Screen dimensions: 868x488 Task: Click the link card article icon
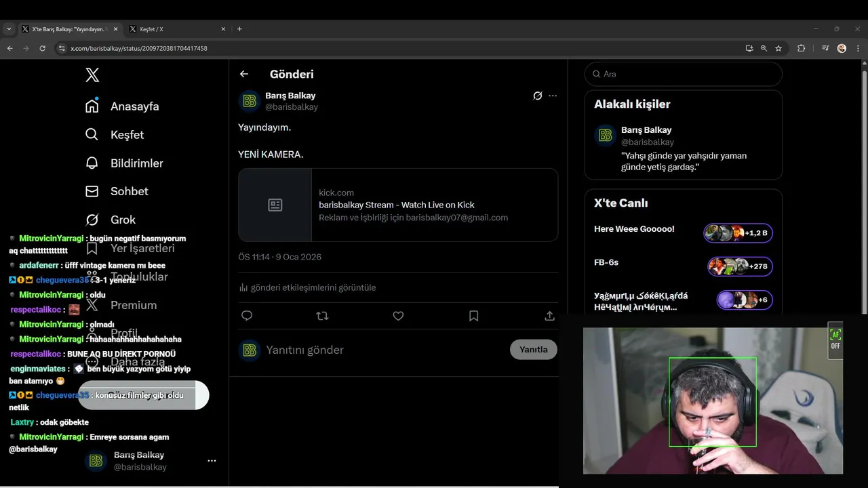(x=275, y=205)
